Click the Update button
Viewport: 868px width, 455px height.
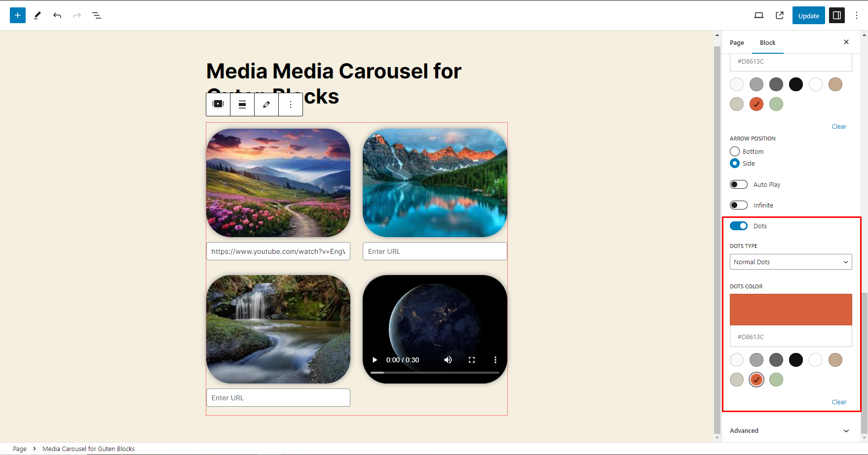coord(809,15)
